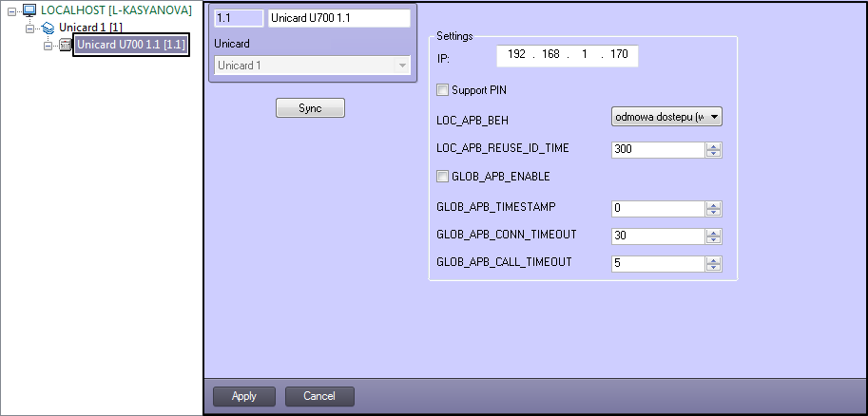
Task: Click the Unicard label above dropdown
Action: 231,43
